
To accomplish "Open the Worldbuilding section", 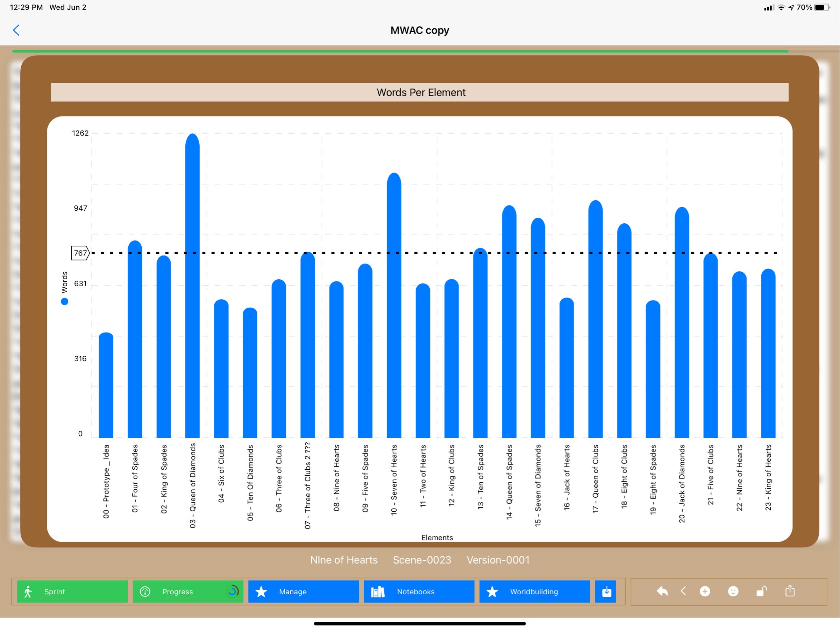I will (534, 591).
